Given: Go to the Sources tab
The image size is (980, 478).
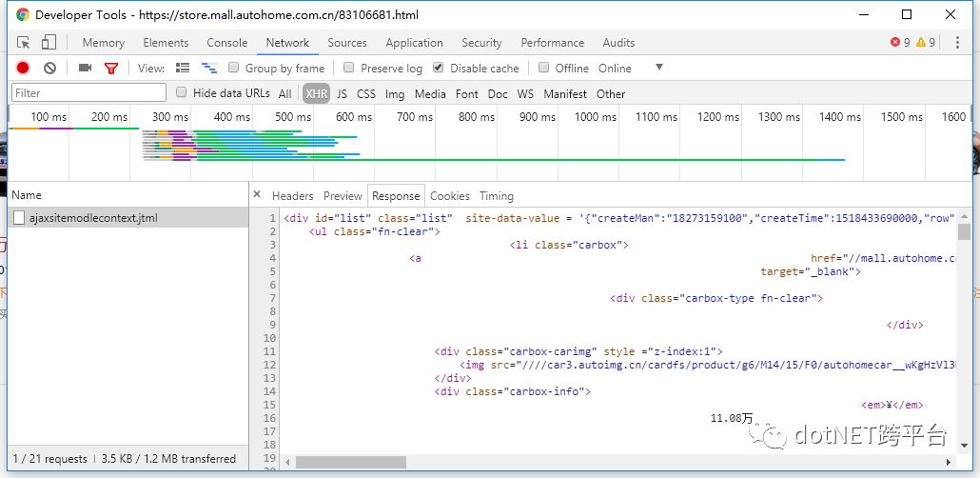Looking at the screenshot, I should [x=347, y=43].
